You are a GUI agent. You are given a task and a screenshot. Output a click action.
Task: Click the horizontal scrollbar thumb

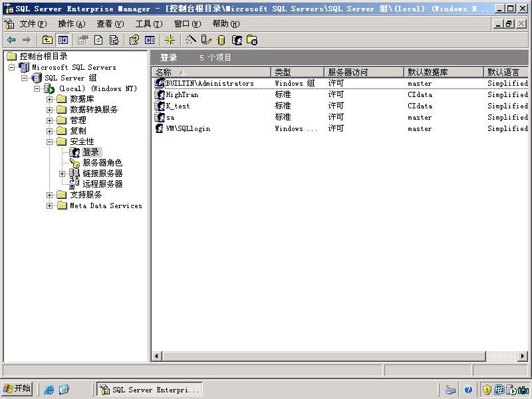point(324,356)
